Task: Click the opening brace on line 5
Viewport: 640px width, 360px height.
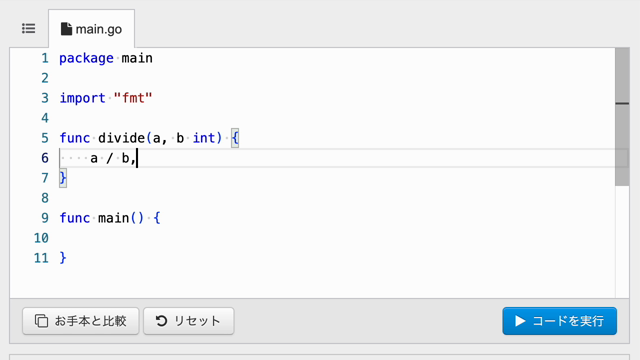Action: click(x=235, y=138)
